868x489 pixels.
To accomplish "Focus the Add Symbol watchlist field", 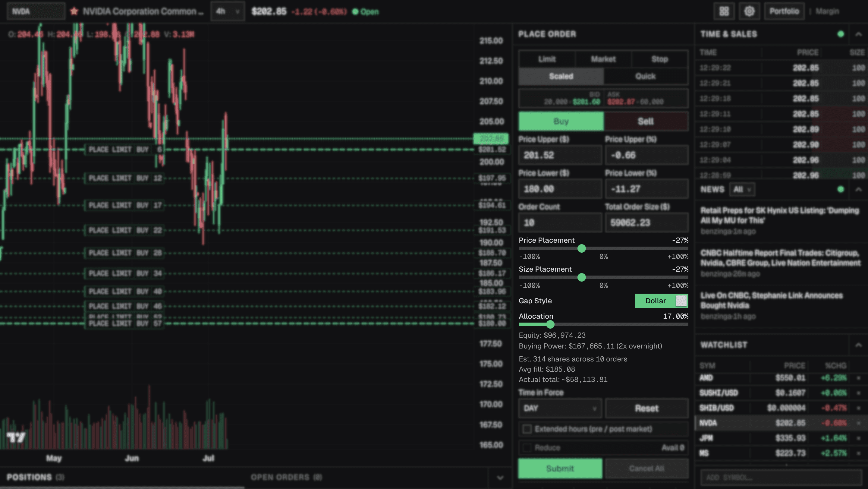I will point(781,478).
